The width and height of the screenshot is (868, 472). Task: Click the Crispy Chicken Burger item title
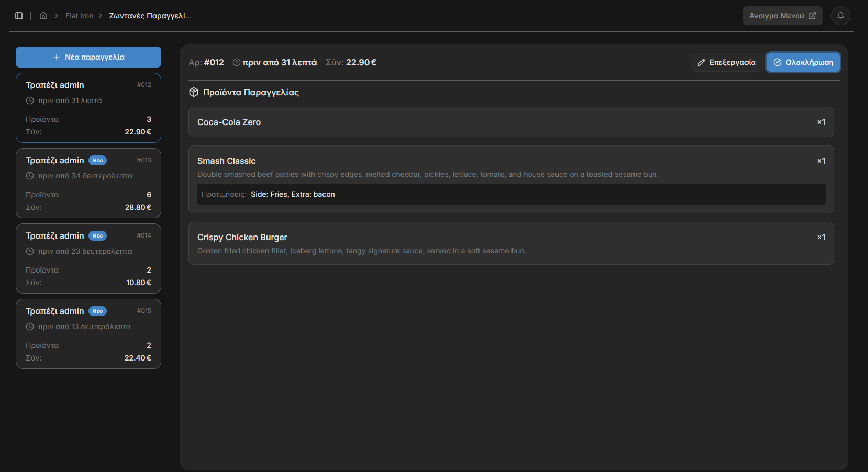pos(242,237)
